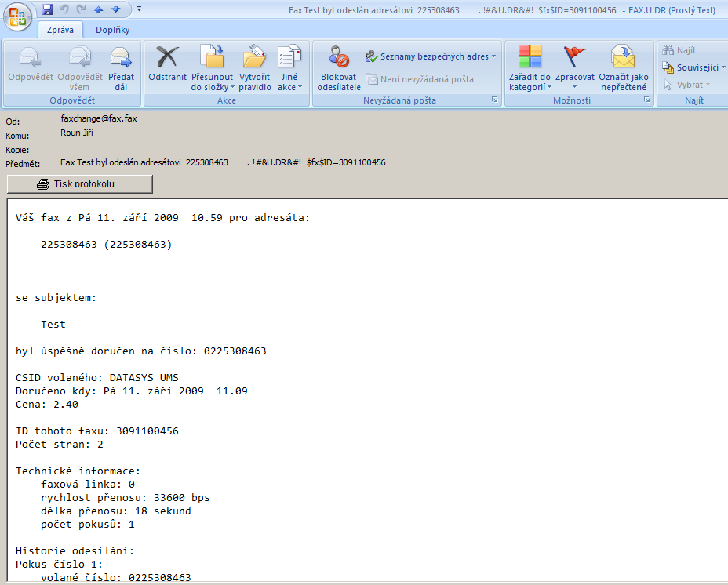Redo with the quick access arrow
This screenshot has width=728, height=585.
click(x=82, y=9)
